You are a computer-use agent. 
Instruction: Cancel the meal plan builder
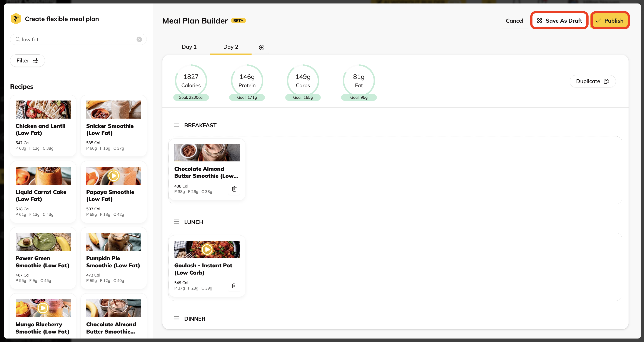[x=514, y=21]
